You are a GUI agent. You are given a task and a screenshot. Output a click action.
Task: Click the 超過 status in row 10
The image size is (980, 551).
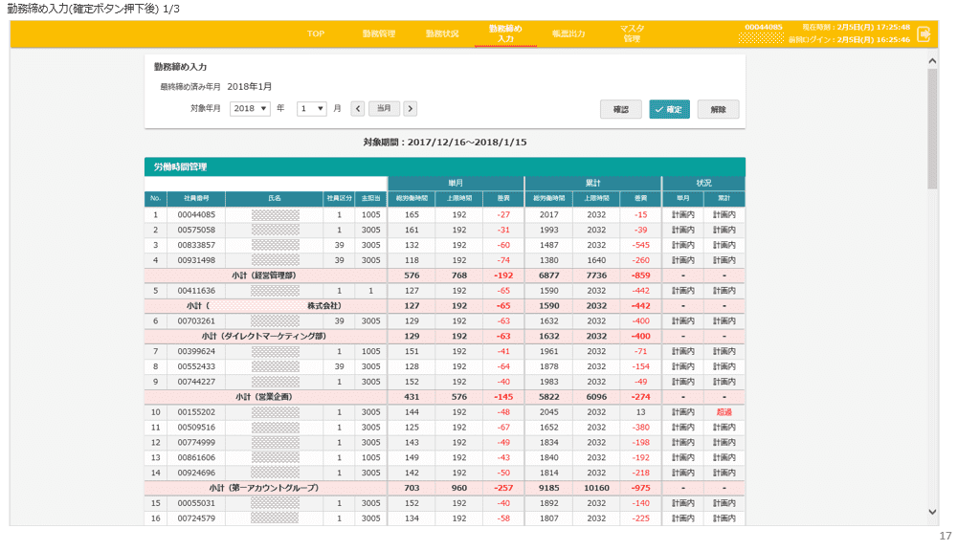click(x=724, y=412)
